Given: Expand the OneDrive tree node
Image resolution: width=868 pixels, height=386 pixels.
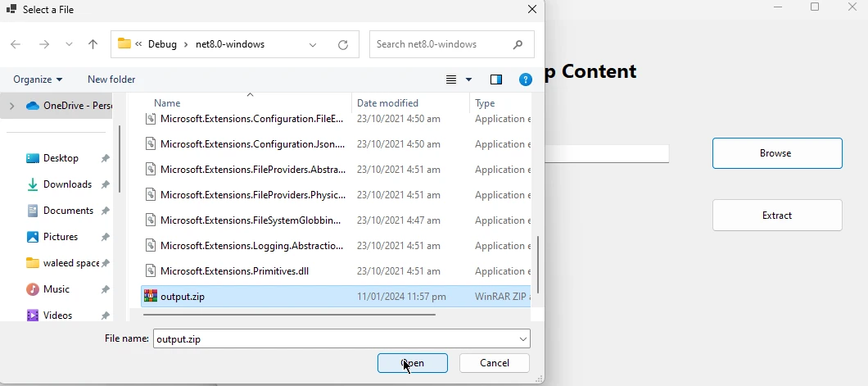Looking at the screenshot, I should click(x=11, y=106).
